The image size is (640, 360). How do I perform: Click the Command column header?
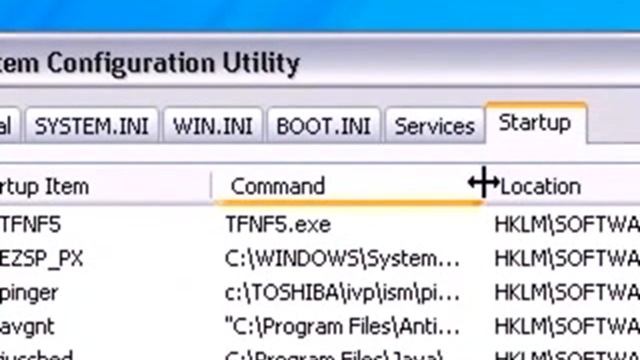(347, 186)
